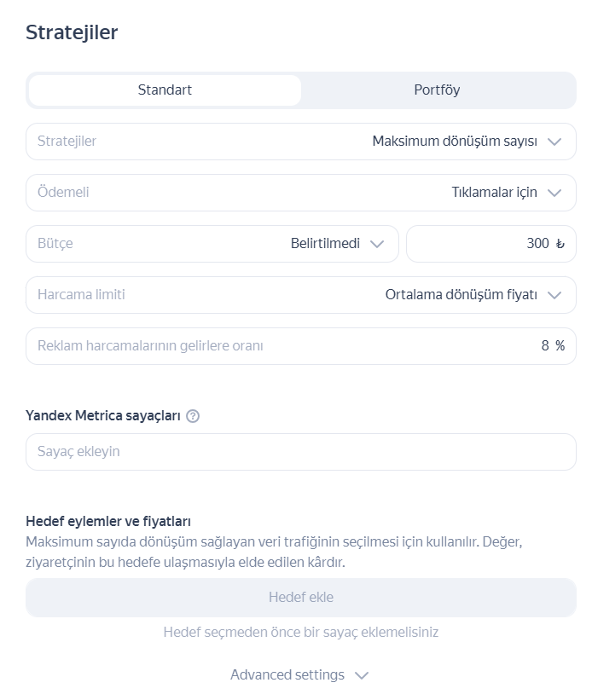Switch to the Portföy tab
592x700 pixels.
[437, 90]
